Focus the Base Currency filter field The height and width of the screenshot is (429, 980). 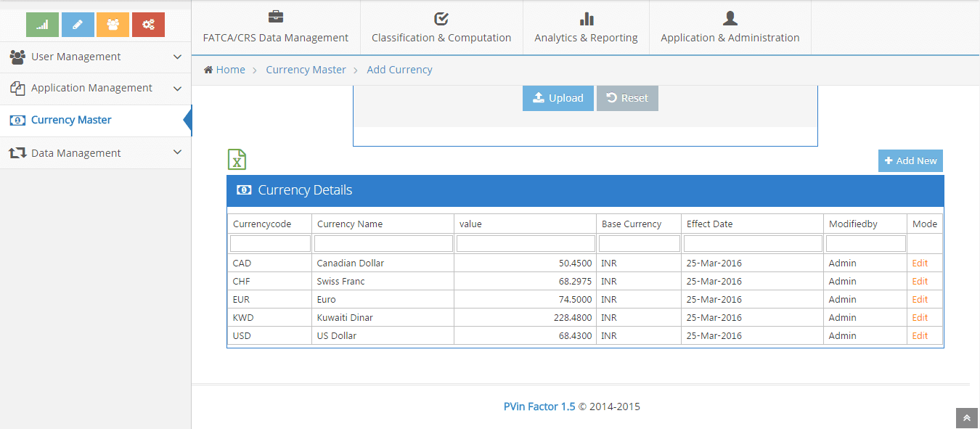[640, 243]
